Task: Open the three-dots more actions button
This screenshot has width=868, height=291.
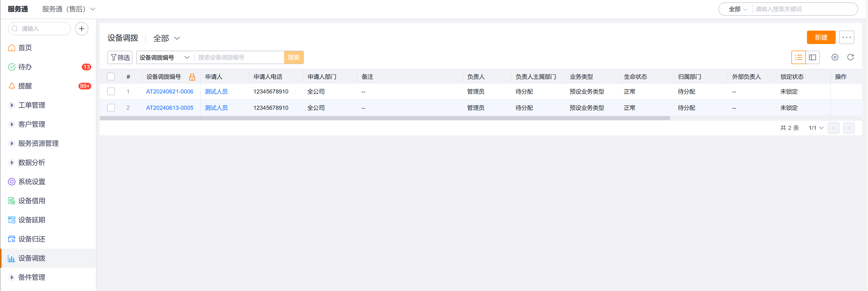Action: [846, 37]
